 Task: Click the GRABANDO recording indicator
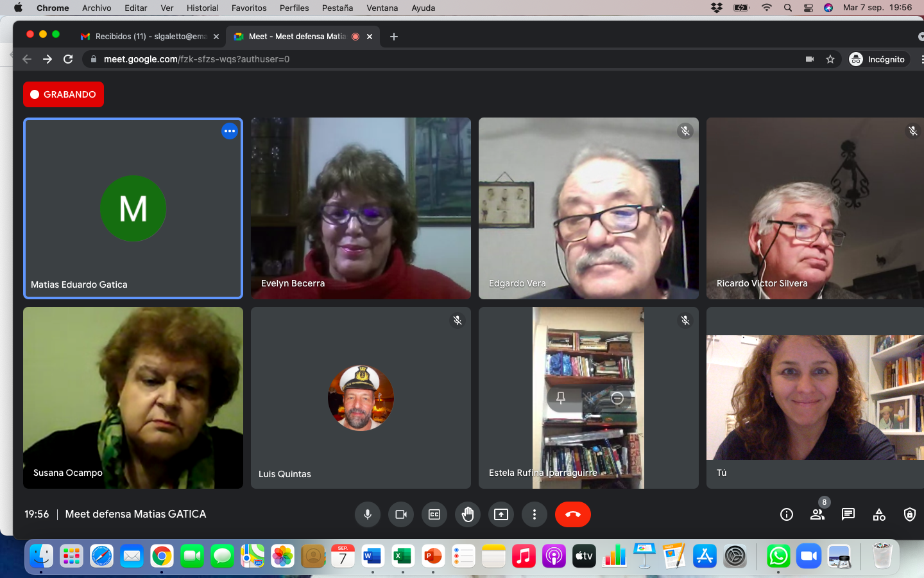coord(64,94)
